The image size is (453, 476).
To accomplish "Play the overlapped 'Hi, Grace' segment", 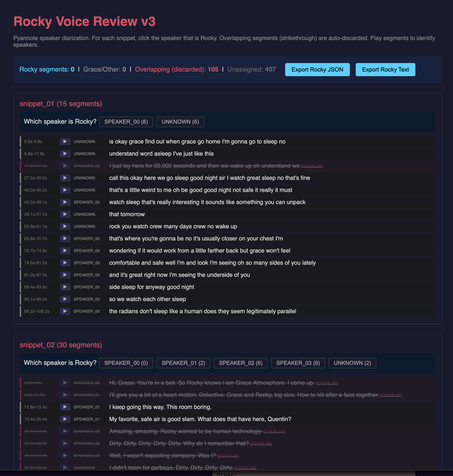I will [x=65, y=383].
